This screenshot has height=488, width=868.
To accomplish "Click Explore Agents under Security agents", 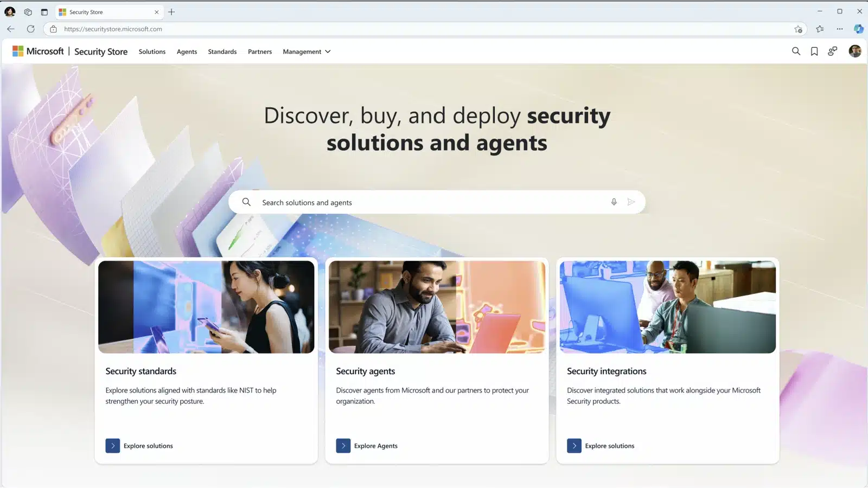I will 367,445.
